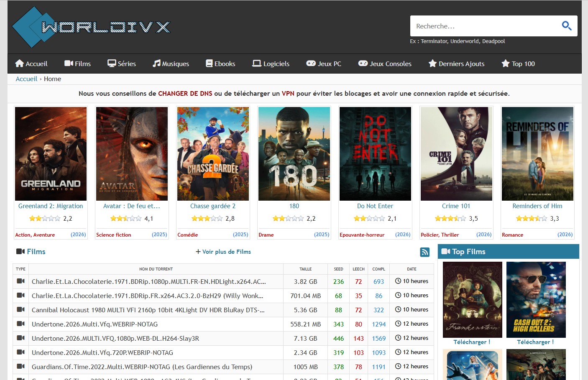Click camera icon on Charlie 1080p MULTi row
Viewport: 588px width, 380px height.
click(x=20, y=281)
